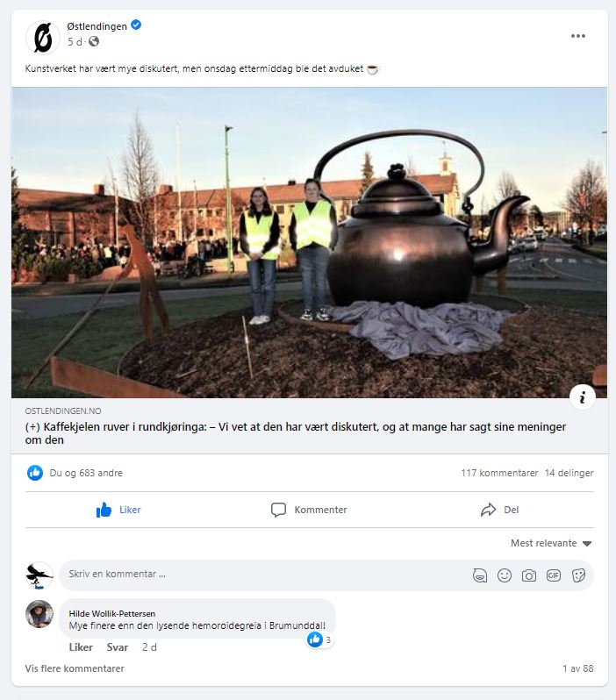View the '14 delinger' shares list
Image resolution: width=616 pixels, height=700 pixels.
(x=569, y=473)
